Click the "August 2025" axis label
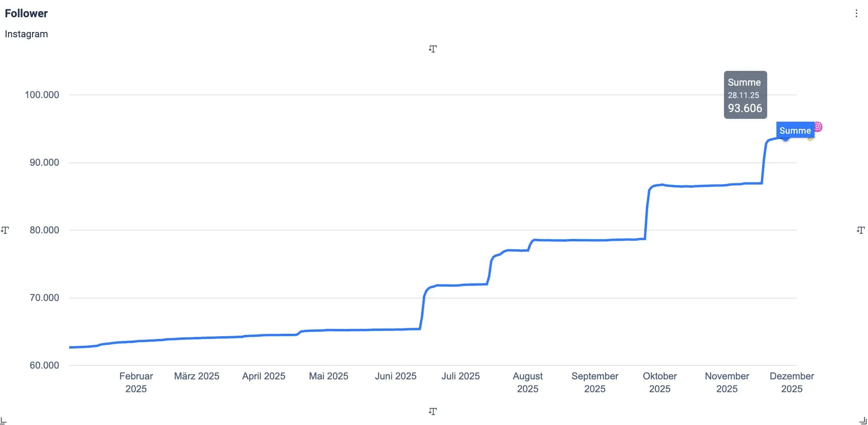Screen dimensions: 868x425 528,383
